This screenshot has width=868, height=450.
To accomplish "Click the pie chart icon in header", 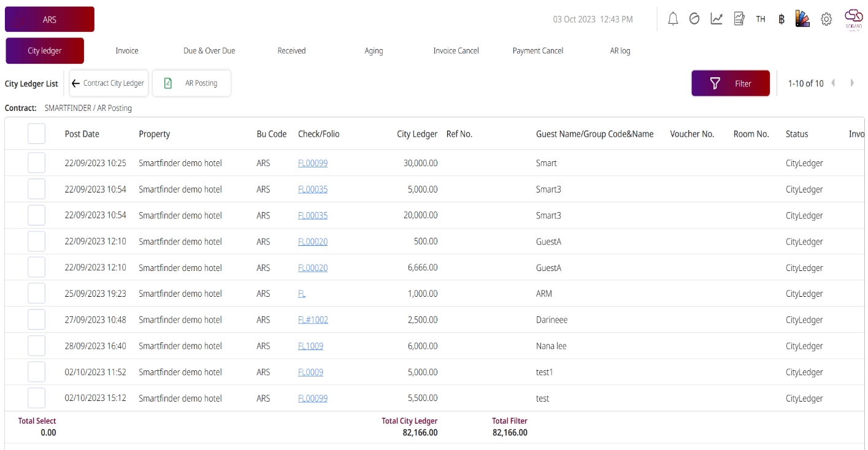I will click(694, 19).
